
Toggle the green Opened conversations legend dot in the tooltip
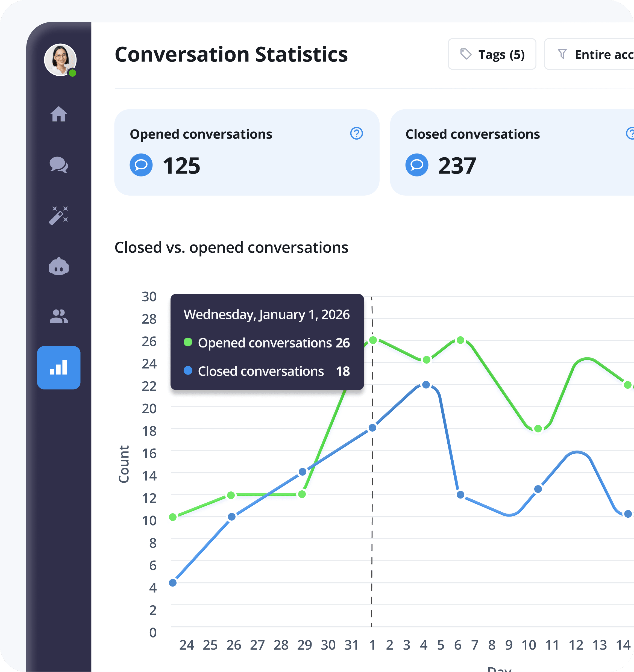click(188, 343)
